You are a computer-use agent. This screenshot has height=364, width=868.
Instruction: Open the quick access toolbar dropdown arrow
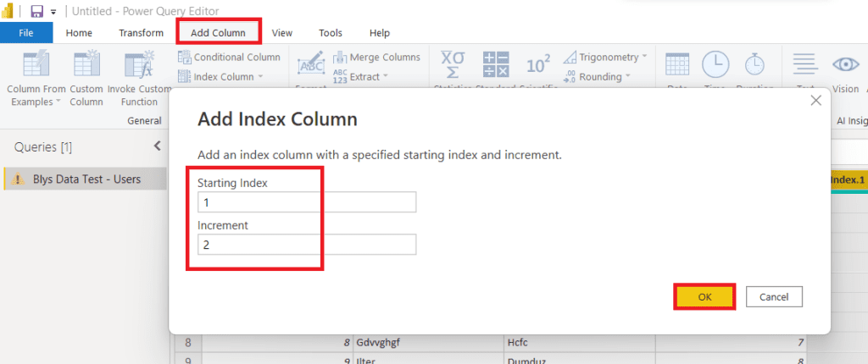(53, 12)
